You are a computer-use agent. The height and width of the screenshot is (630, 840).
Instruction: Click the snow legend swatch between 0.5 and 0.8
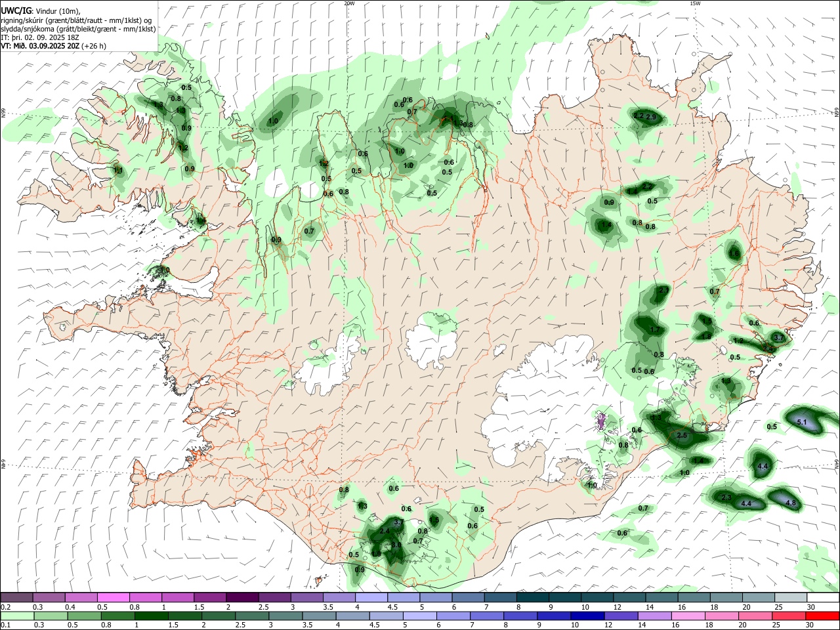114,597
